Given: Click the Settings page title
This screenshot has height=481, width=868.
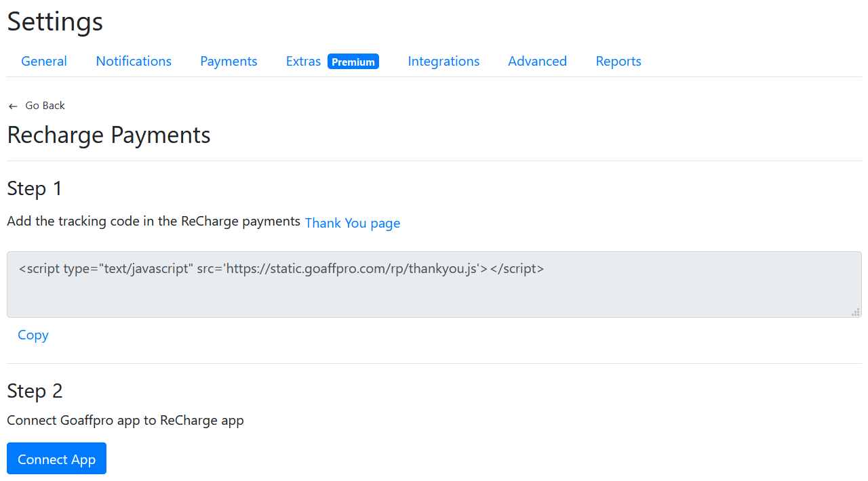Looking at the screenshot, I should (55, 22).
